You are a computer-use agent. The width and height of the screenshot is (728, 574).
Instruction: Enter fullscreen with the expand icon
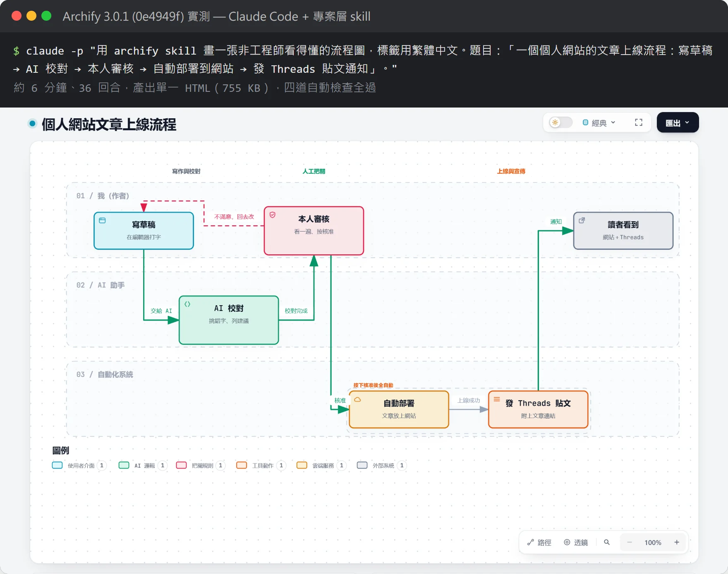click(x=639, y=122)
